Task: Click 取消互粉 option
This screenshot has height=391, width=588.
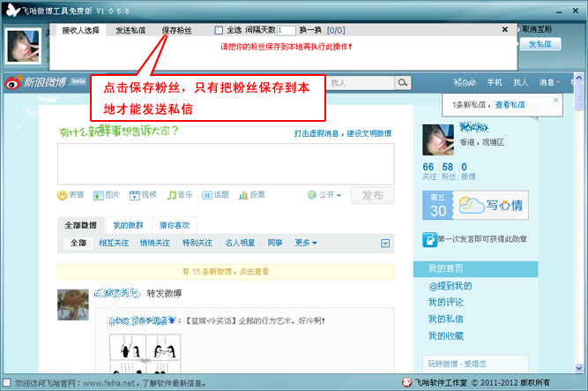Action: tap(537, 29)
